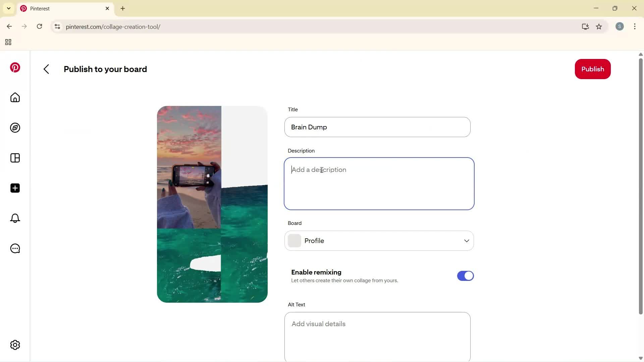Image resolution: width=644 pixels, height=362 pixels.
Task: Bookmark this page with the star icon
Action: click(x=599, y=26)
